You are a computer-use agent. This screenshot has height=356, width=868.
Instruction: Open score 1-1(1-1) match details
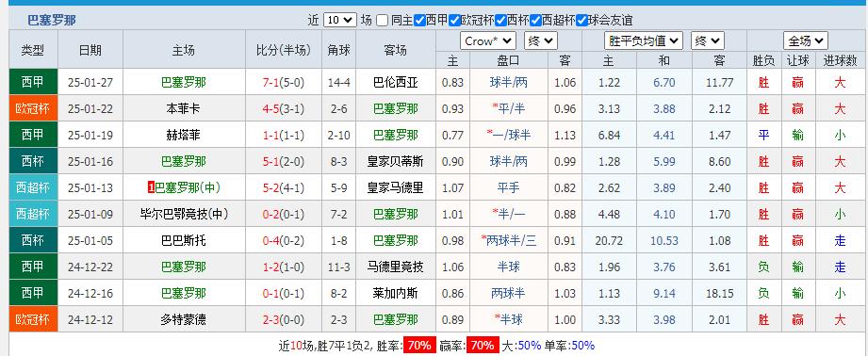click(284, 135)
